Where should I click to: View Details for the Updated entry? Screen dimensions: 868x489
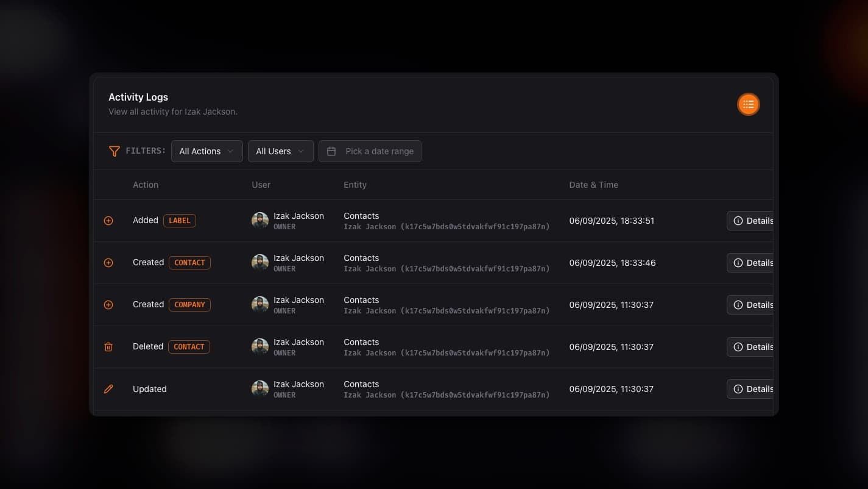[755, 388]
